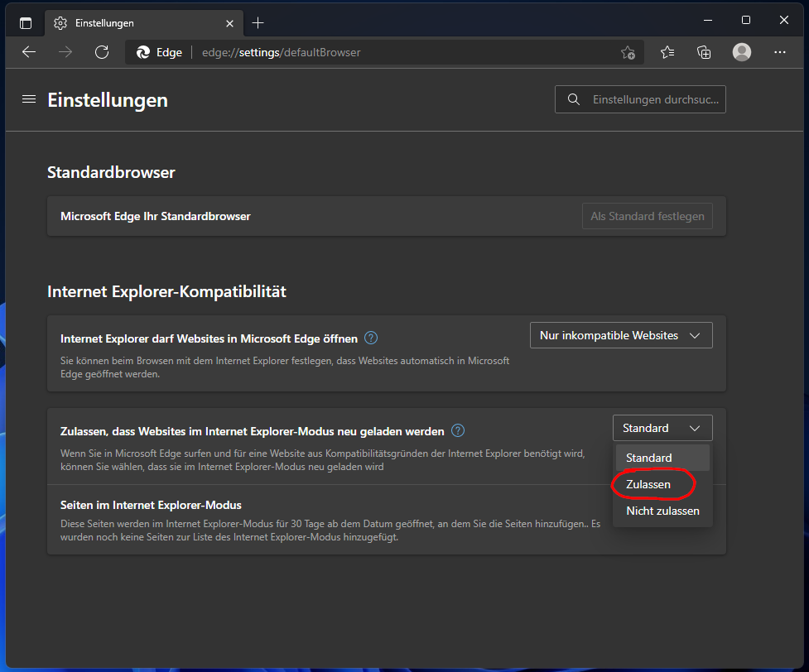
Task: Open new tab with plus button
Action: click(x=258, y=23)
